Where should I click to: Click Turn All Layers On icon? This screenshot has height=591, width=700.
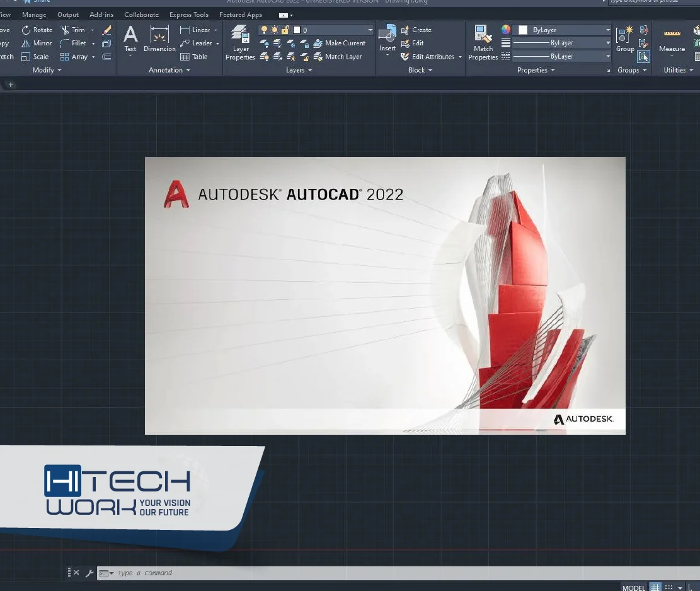264,57
